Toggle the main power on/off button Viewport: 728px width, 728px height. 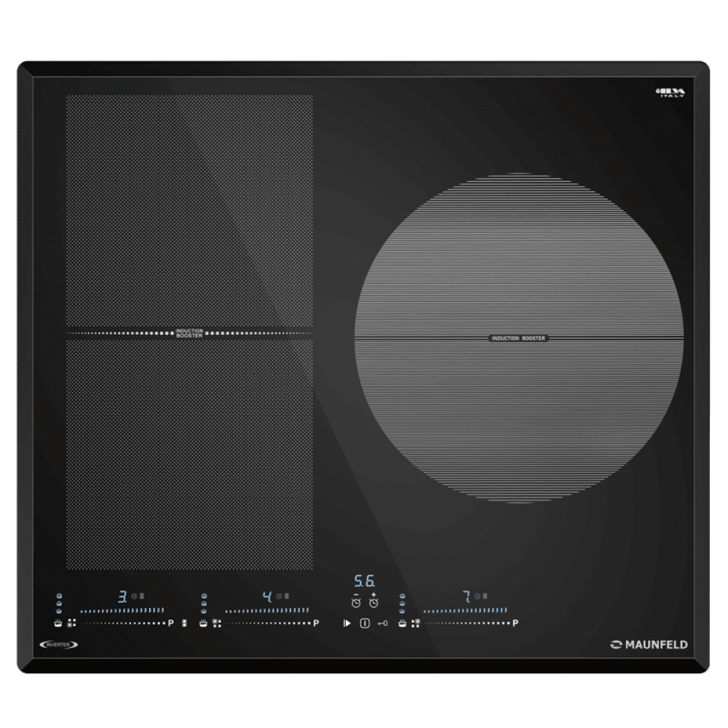point(364,623)
